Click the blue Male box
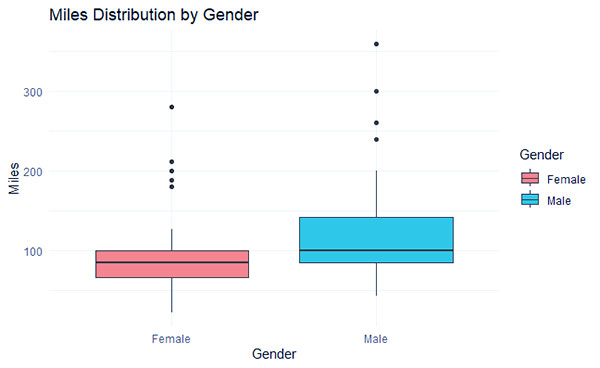Viewport: 600px width, 368px height. click(x=377, y=240)
